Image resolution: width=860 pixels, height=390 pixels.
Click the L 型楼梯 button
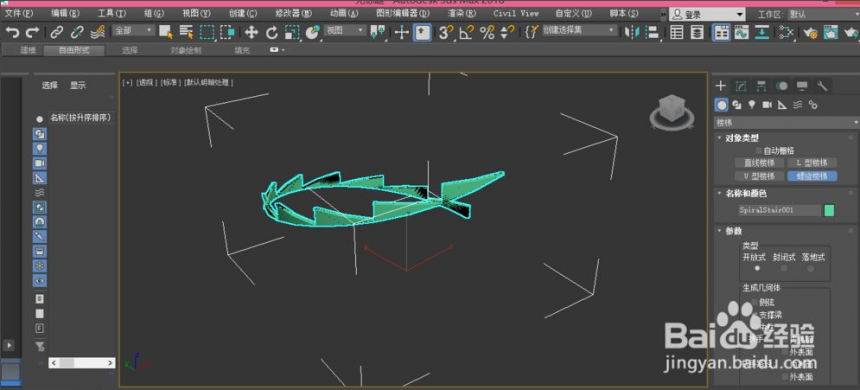point(812,163)
